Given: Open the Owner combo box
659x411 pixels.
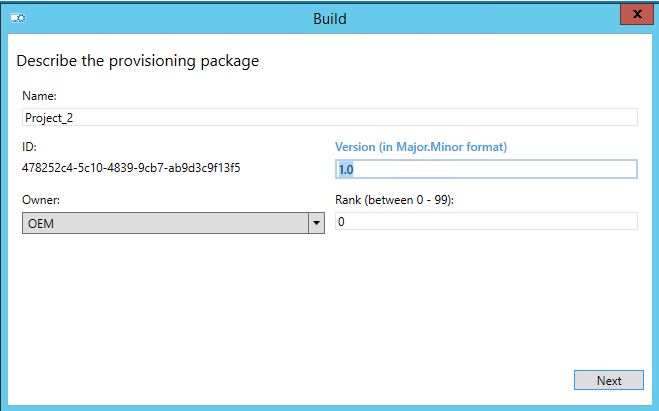Looking at the screenshot, I should [173, 223].
